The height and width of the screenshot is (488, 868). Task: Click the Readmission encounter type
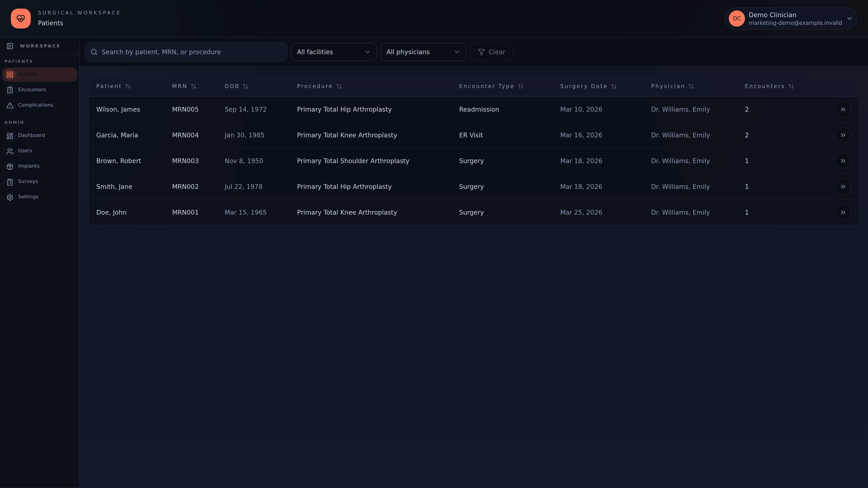479,109
